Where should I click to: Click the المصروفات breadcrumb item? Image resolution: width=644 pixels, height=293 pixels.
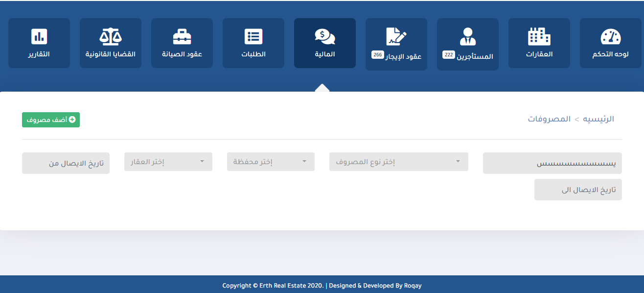549,119
